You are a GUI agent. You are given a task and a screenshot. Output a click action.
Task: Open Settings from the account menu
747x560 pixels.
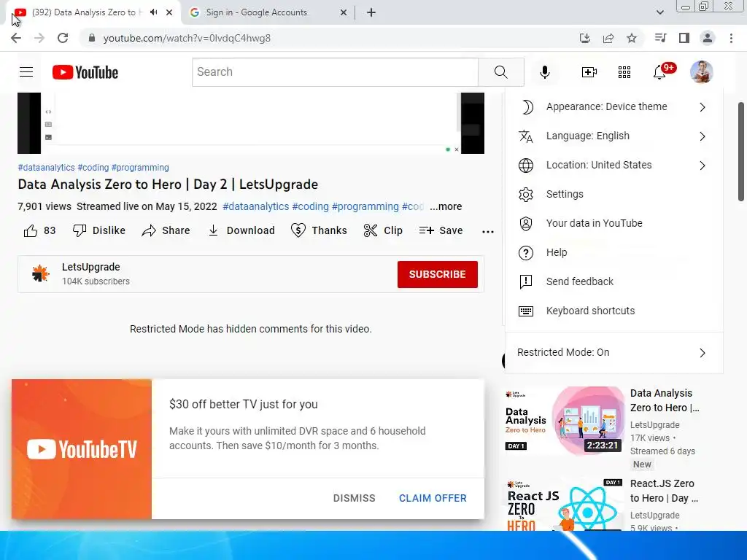614,194
